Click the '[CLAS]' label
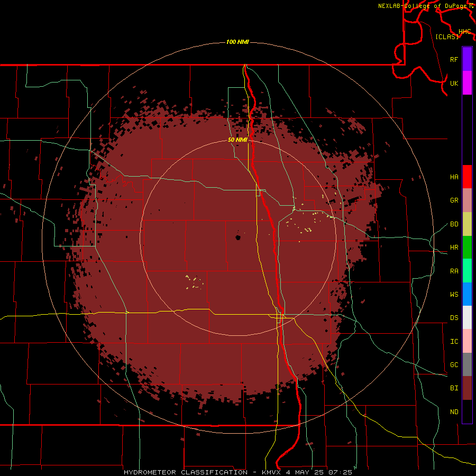 tap(447, 36)
